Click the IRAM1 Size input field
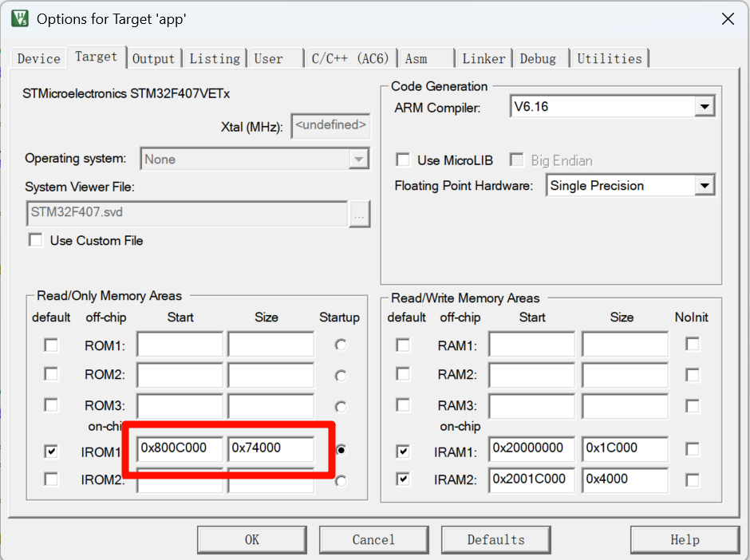Screen dimensions: 750x560 [x=624, y=448]
